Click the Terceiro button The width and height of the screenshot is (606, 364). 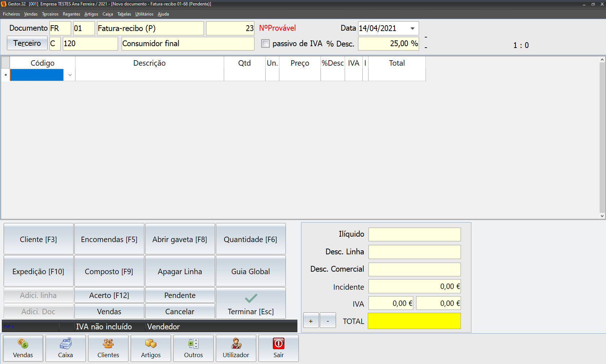pos(27,43)
